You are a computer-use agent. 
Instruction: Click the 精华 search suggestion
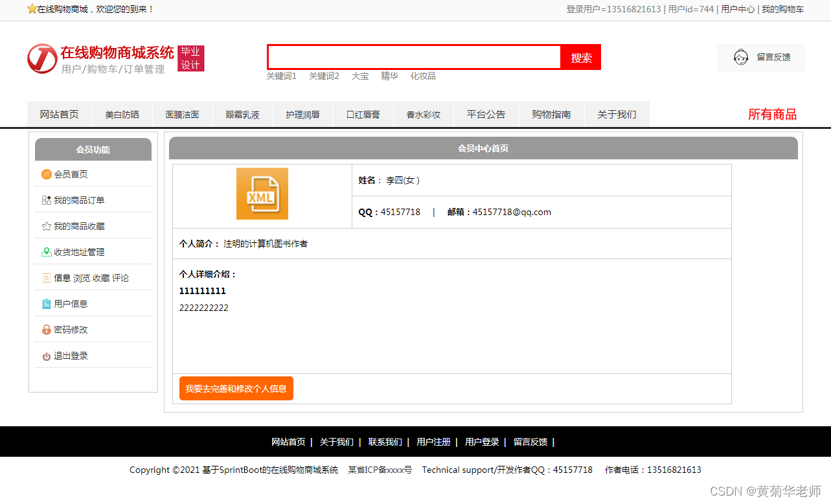point(389,76)
